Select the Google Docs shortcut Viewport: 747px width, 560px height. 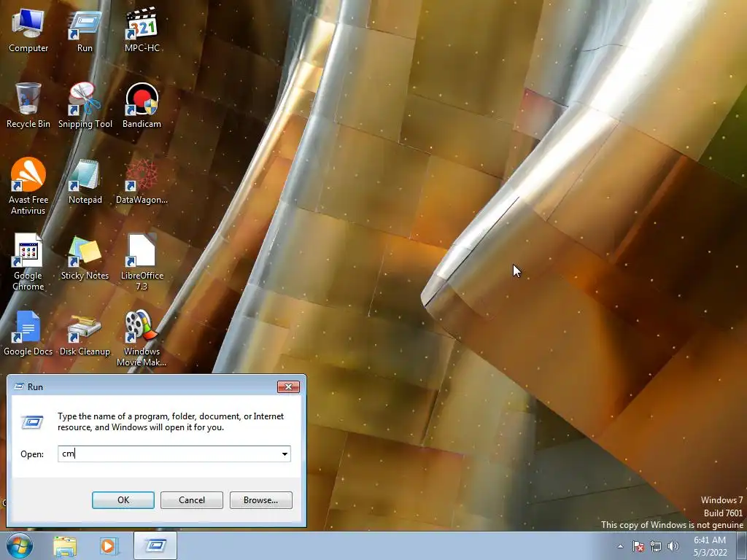click(x=28, y=333)
